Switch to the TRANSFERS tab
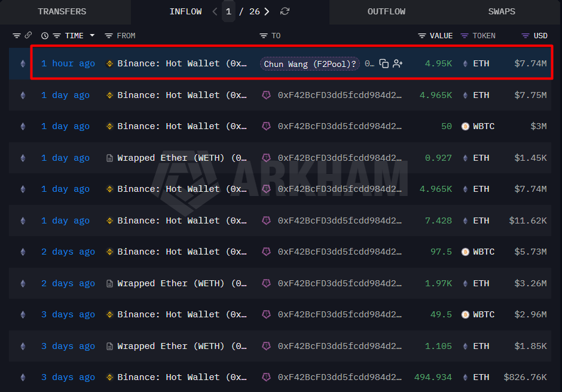The width and height of the screenshot is (562, 392). click(x=62, y=11)
